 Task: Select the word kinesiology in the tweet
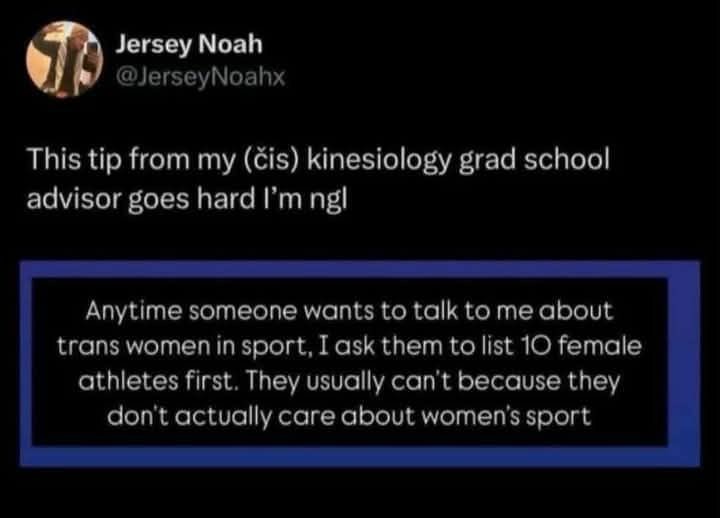(x=379, y=160)
